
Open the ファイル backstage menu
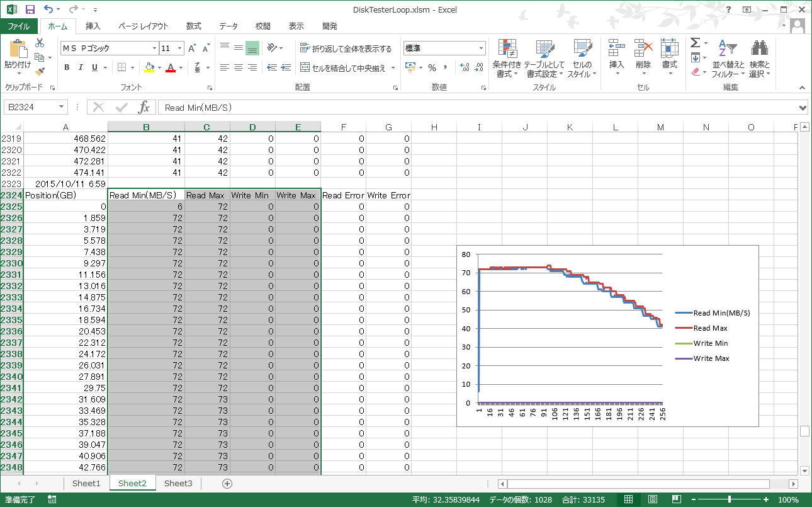pyautogui.click(x=19, y=26)
